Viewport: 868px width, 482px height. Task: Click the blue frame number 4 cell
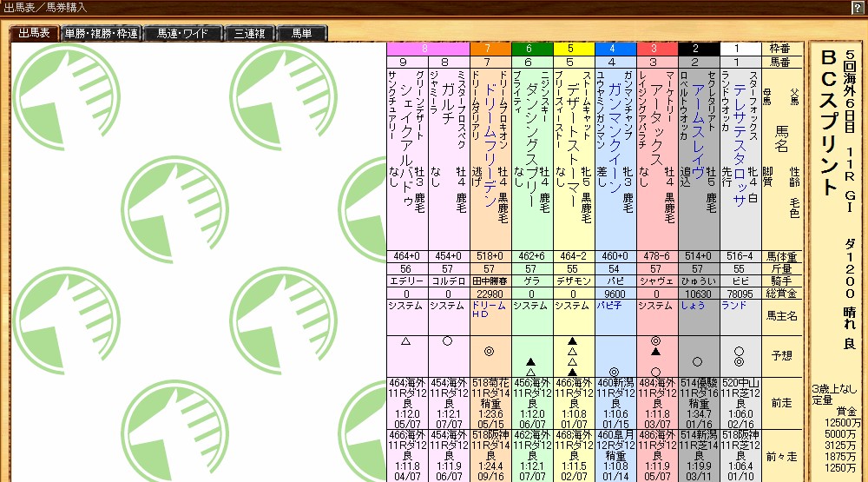615,49
